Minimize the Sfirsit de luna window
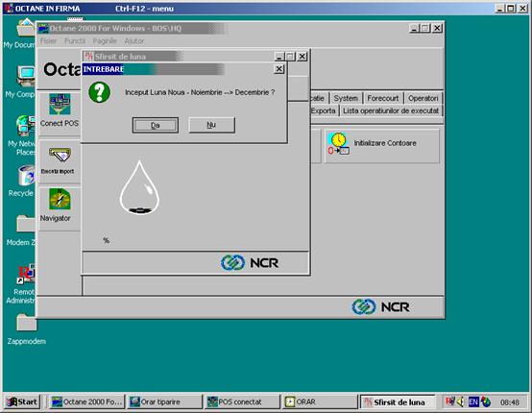The height and width of the screenshot is (413, 532). (x=278, y=57)
